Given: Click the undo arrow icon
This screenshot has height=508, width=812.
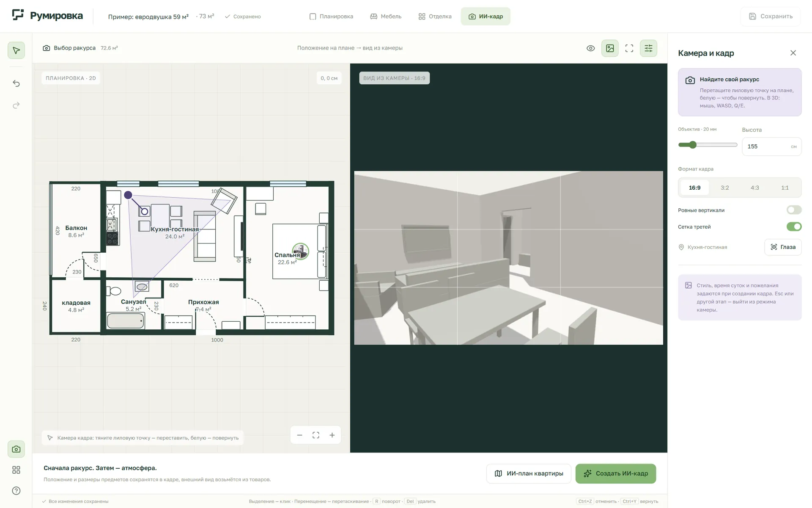Looking at the screenshot, I should click(16, 83).
